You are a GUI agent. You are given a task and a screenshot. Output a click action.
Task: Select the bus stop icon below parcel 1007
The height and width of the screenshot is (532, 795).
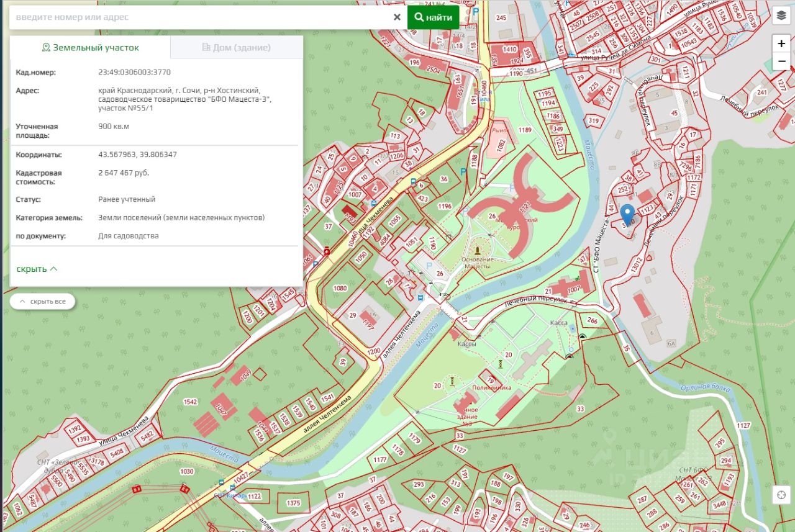[373, 202]
